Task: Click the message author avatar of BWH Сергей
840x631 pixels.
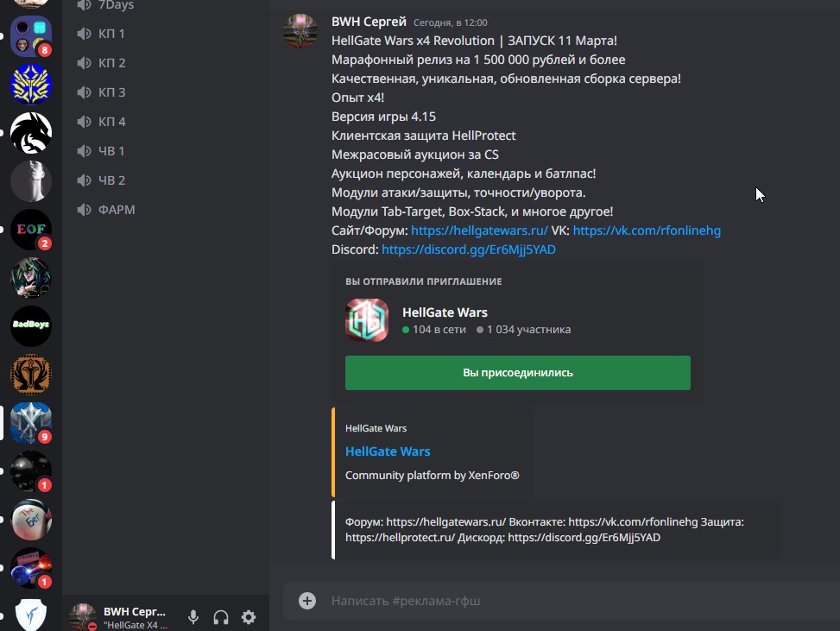Action: 300,30
